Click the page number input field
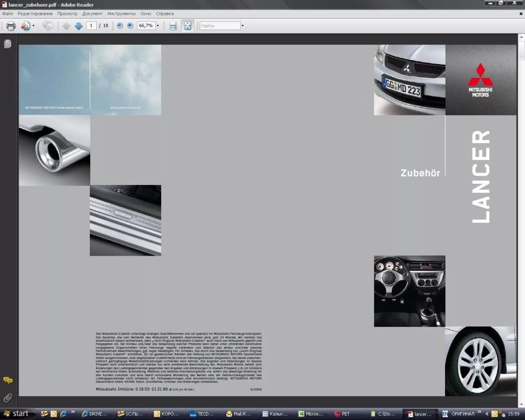The width and height of the screenshot is (525, 420). click(x=91, y=25)
